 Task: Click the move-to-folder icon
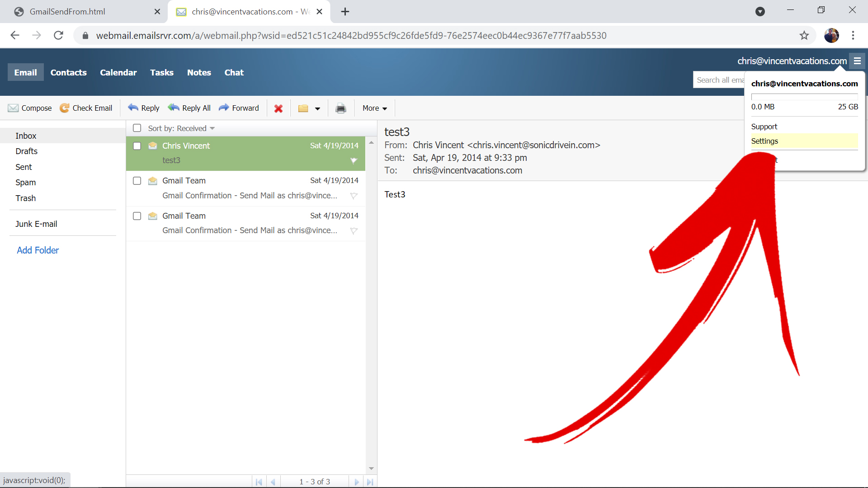coord(303,108)
